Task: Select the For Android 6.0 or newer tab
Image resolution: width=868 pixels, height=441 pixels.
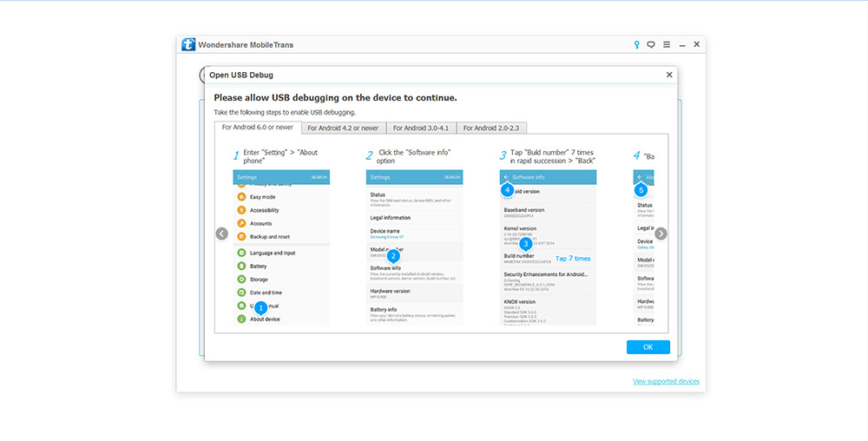Action: click(258, 128)
